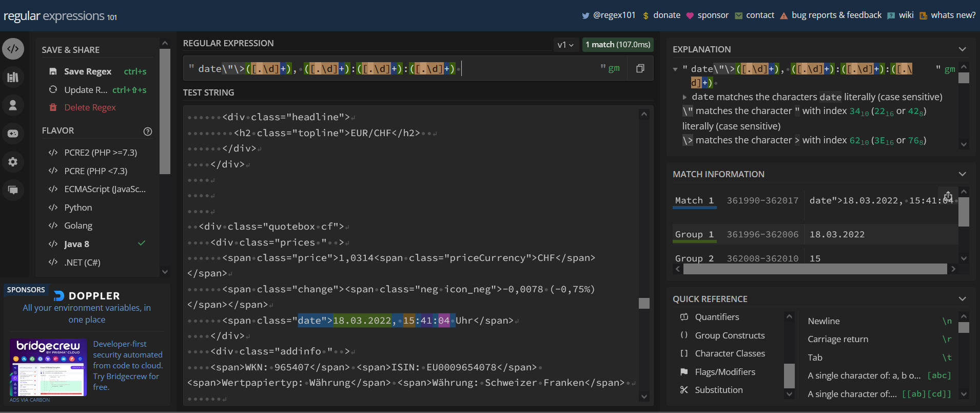Collapse the Quick Reference panel chevron
980x413 pixels.
(962, 299)
